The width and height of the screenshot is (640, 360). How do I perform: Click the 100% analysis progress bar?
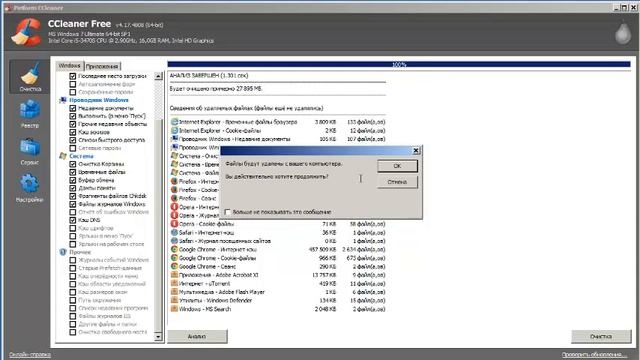399,64
